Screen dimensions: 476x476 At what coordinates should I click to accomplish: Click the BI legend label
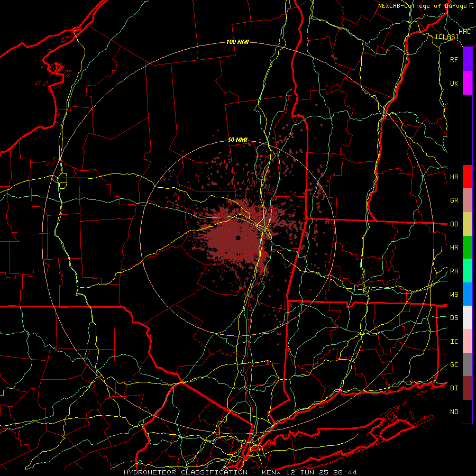(454, 388)
